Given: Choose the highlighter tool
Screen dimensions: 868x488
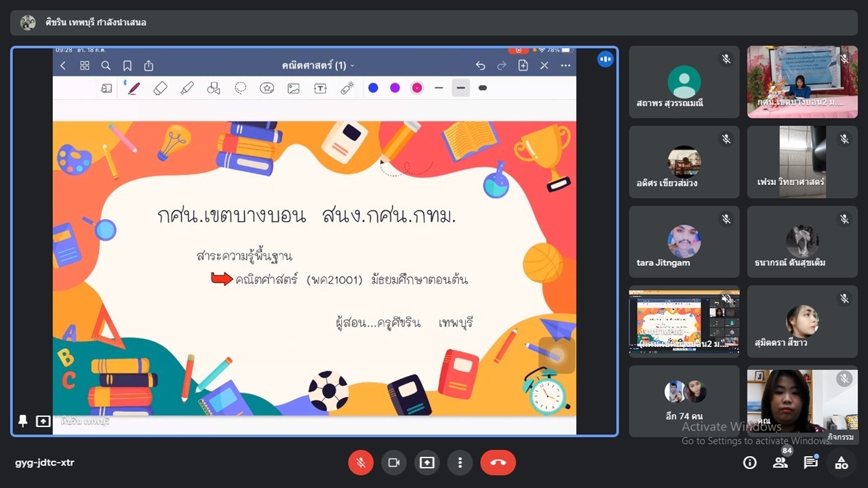Looking at the screenshot, I should [187, 88].
